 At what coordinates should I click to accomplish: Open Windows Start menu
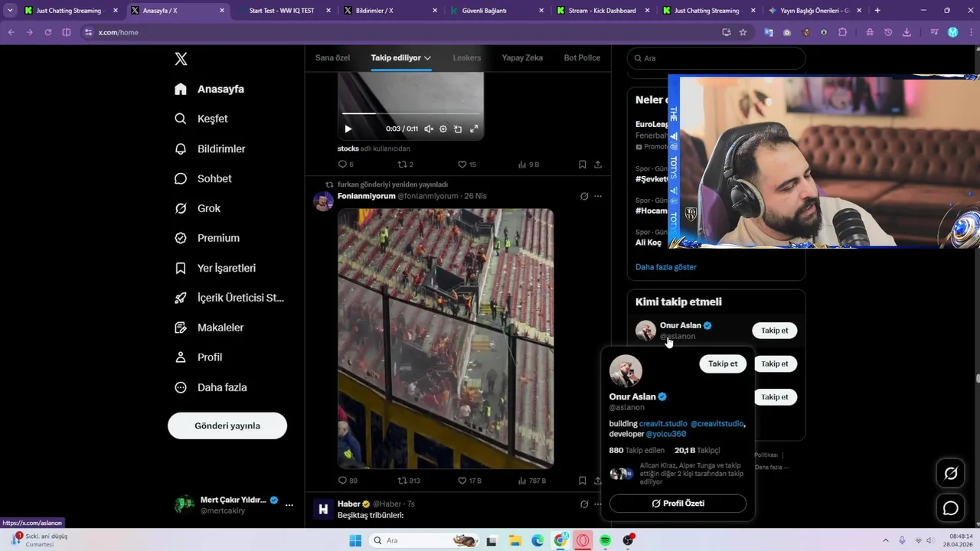pos(355,540)
